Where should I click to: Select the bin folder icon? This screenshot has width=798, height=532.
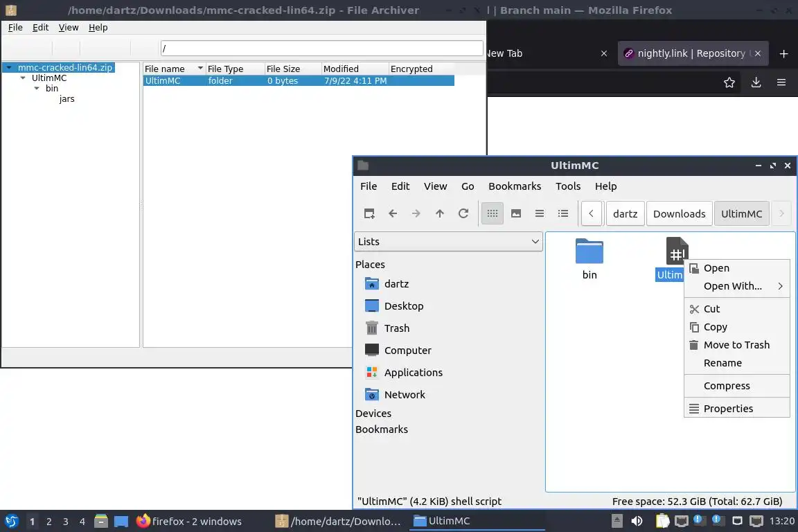pos(589,251)
